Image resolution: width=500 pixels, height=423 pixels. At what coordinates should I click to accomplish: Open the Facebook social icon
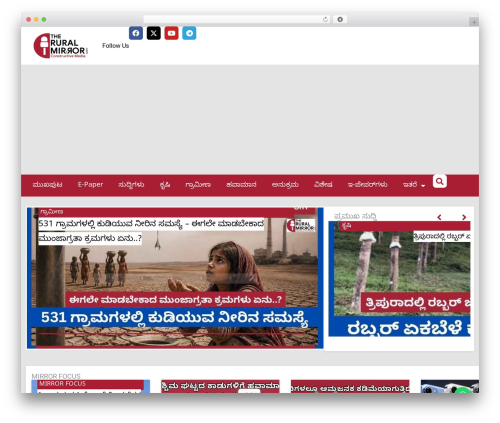pos(136,33)
